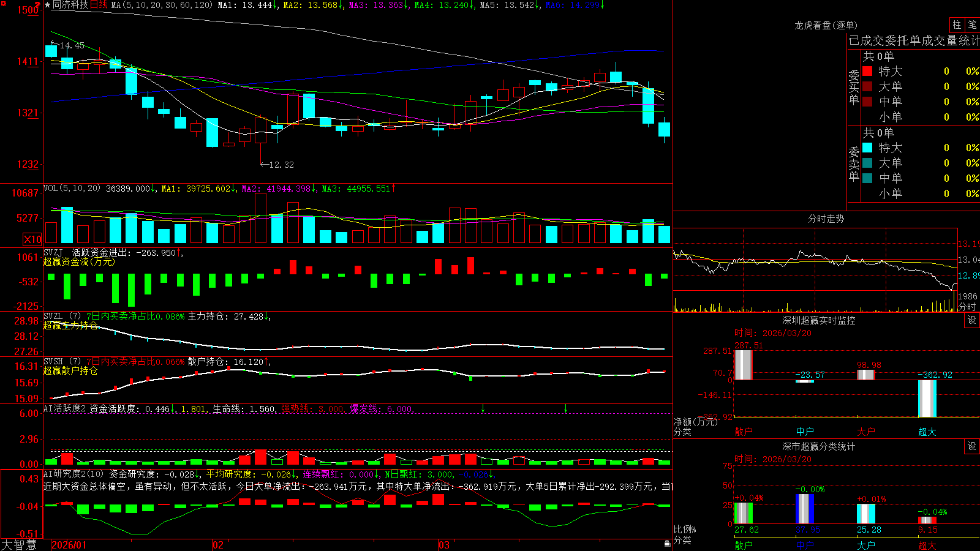Click the SVZJ indicator label
This screenshot has width=980, height=551.
(53, 252)
